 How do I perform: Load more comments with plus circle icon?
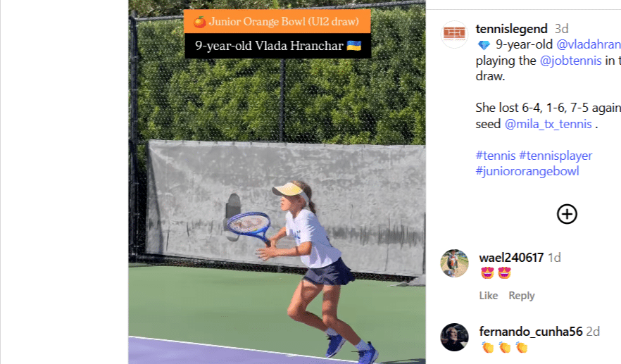(567, 214)
